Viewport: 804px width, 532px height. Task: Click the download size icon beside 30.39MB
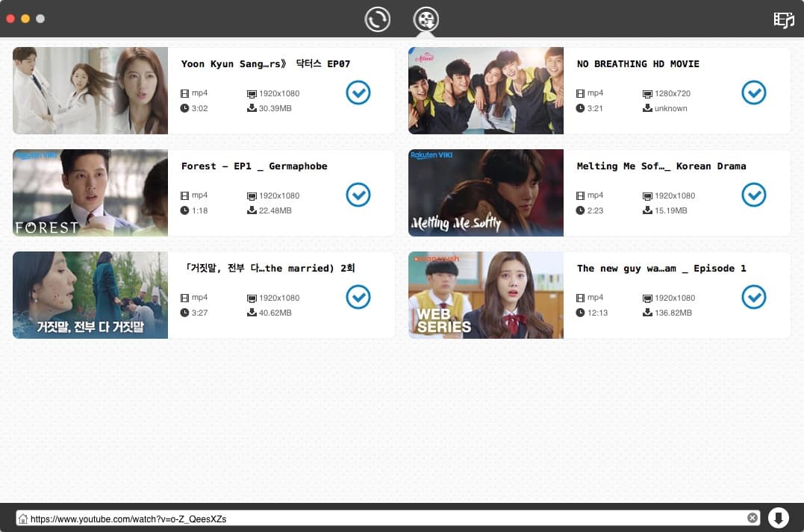click(252, 107)
